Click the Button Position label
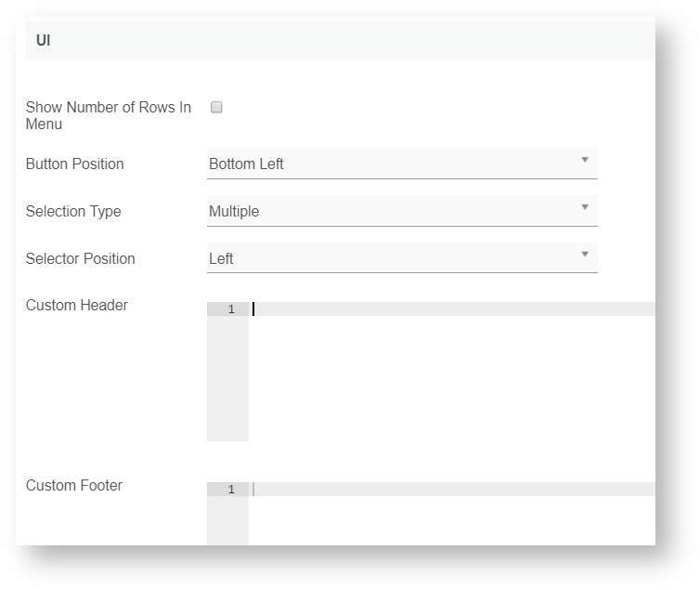The width and height of the screenshot is (700, 590). point(74,164)
